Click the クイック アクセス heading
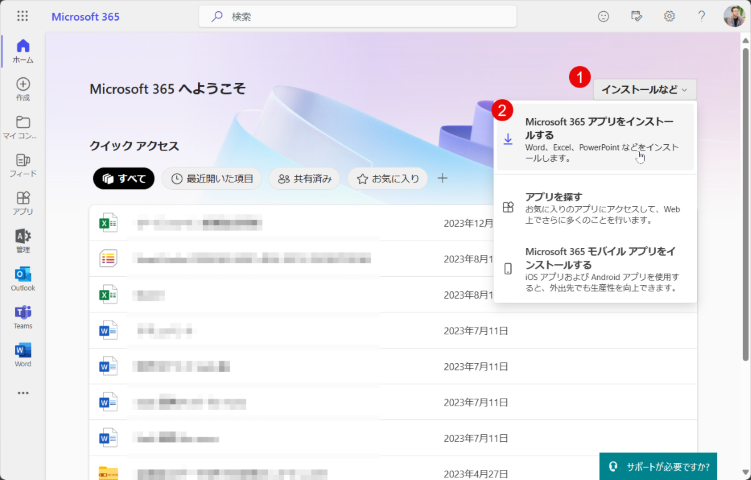This screenshot has height=480, width=751. [x=134, y=146]
